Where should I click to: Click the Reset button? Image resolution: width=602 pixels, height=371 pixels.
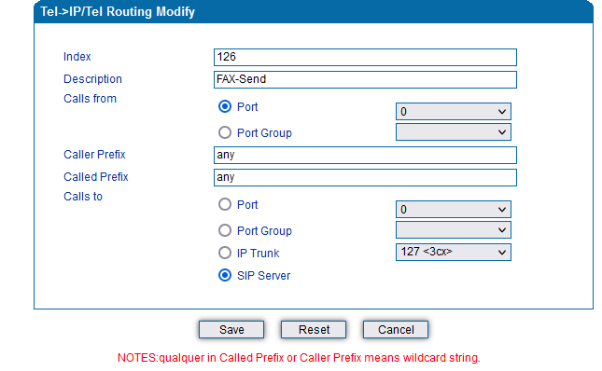(314, 330)
